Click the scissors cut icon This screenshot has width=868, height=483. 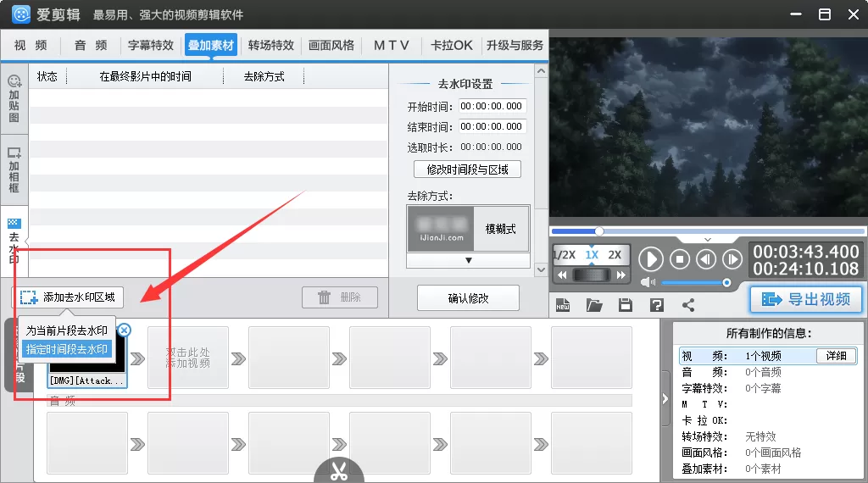coord(339,471)
